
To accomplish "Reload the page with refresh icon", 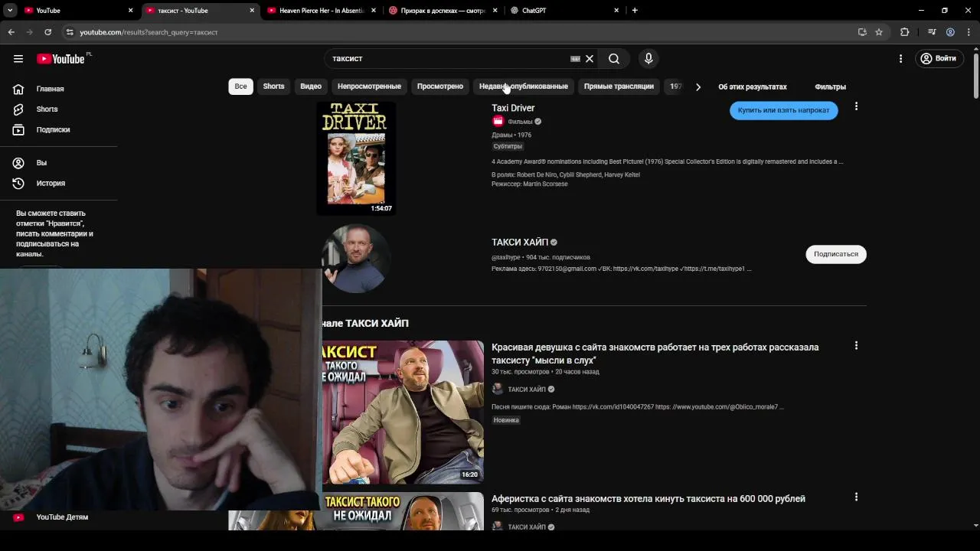I will tap(47, 32).
